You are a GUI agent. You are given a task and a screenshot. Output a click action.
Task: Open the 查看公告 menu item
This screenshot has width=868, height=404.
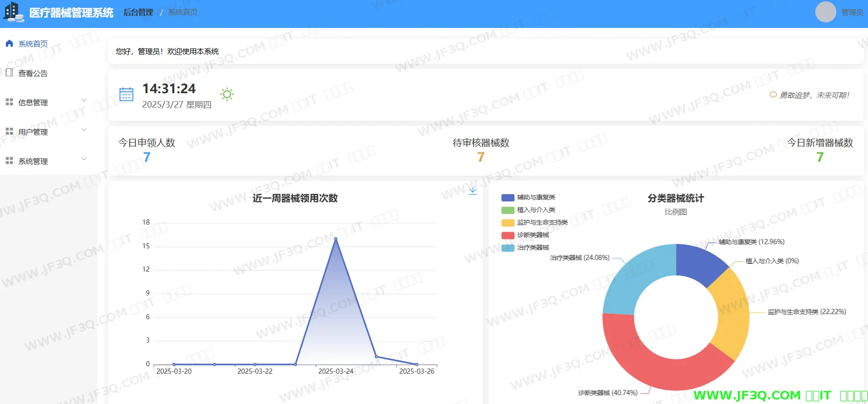click(33, 73)
